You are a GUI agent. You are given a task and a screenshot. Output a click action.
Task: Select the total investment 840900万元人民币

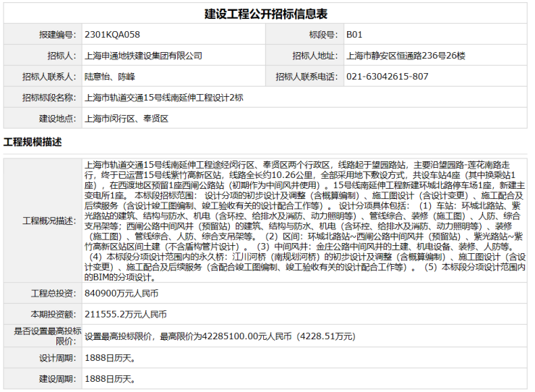(121, 294)
